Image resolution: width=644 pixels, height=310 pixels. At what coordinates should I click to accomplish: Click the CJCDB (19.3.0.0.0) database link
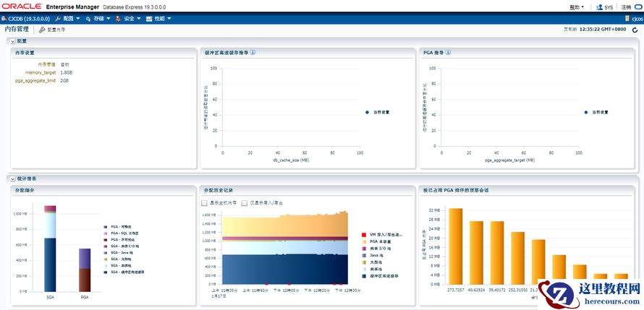[x=28, y=19]
